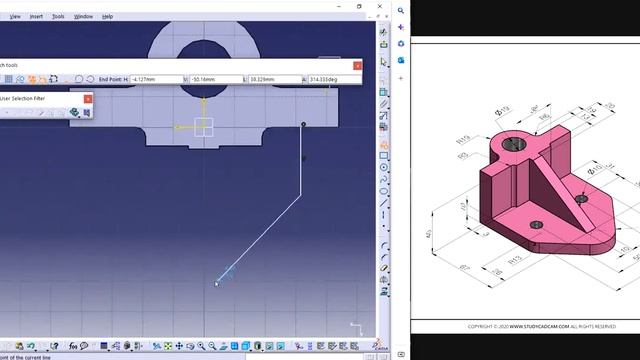The height and width of the screenshot is (360, 640).
Task: Click the Hide/Show icon
Action: 269,346
